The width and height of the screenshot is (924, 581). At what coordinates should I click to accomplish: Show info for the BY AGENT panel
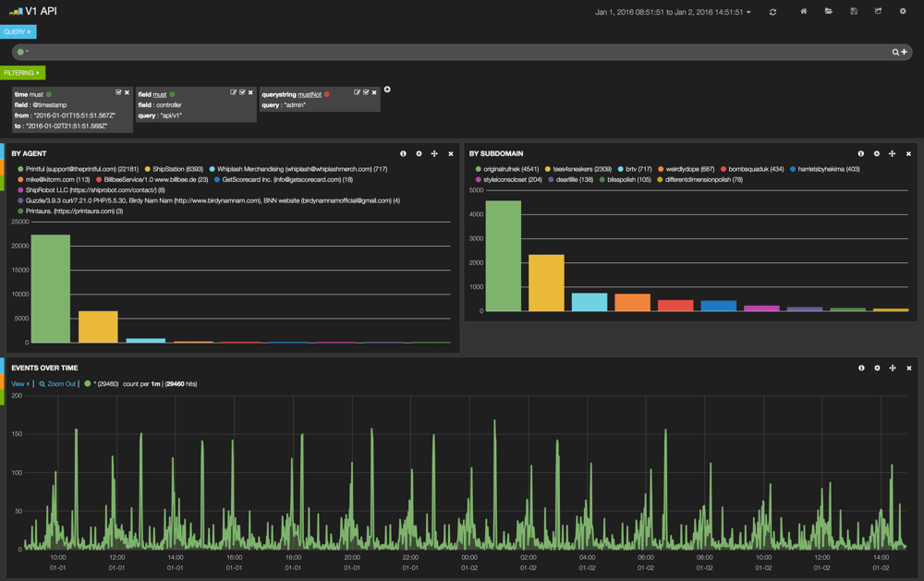click(x=403, y=153)
